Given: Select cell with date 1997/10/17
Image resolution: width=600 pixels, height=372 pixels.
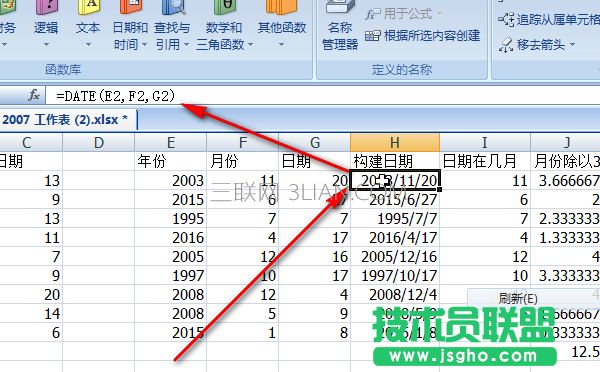Looking at the screenshot, I should pyautogui.click(x=395, y=276).
